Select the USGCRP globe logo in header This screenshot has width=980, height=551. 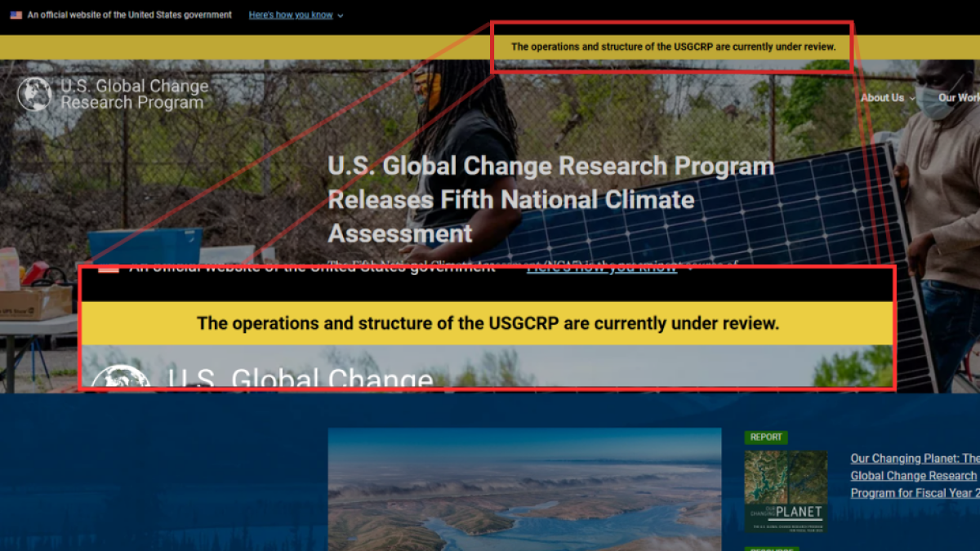click(x=33, y=93)
